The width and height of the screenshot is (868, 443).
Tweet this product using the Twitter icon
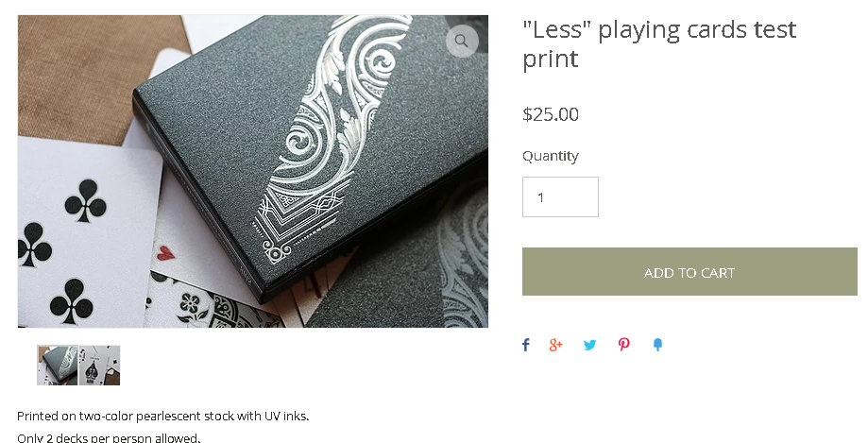tap(590, 345)
